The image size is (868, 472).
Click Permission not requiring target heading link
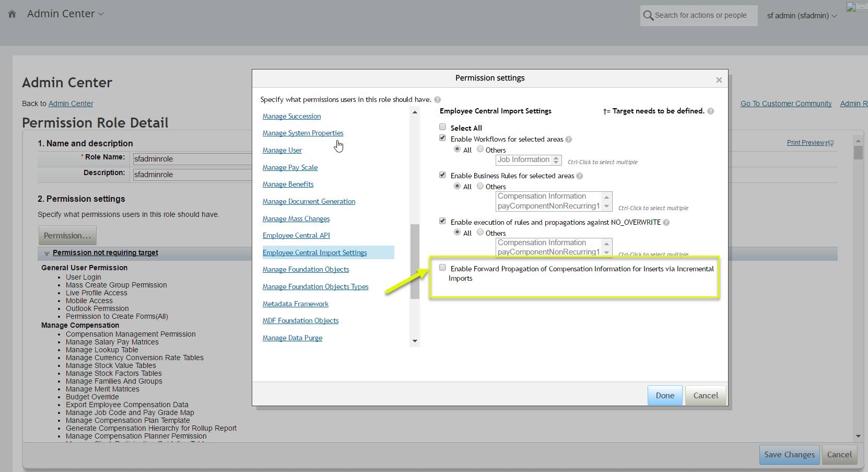[x=105, y=253]
